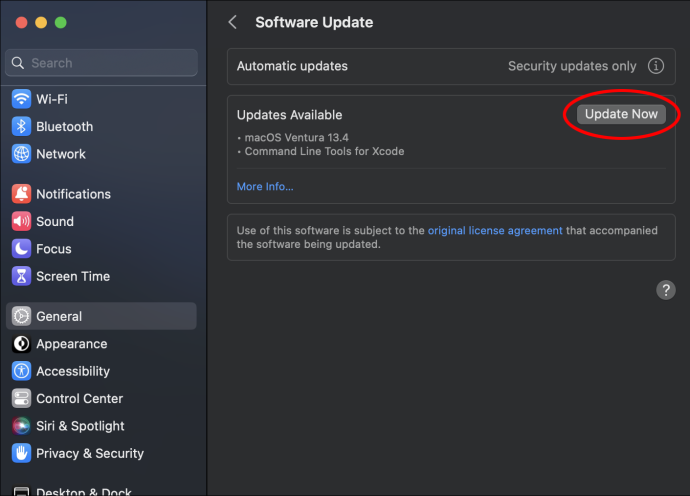Screen dimensions: 690x496
Task: Open Appearance settings pane
Action: pos(101,344)
